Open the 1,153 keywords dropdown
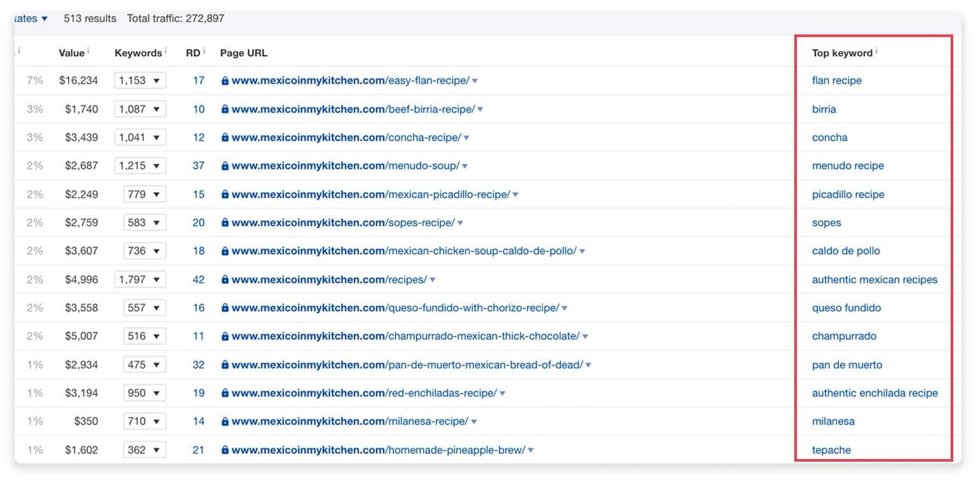 pos(140,80)
